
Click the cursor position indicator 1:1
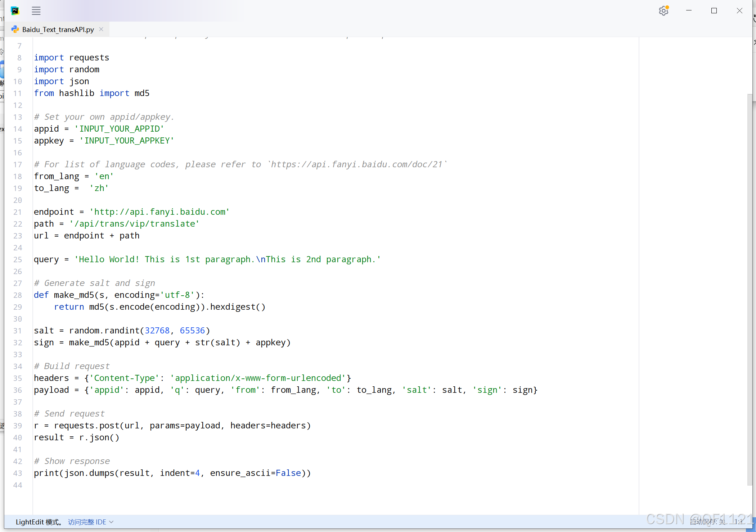coord(739,521)
